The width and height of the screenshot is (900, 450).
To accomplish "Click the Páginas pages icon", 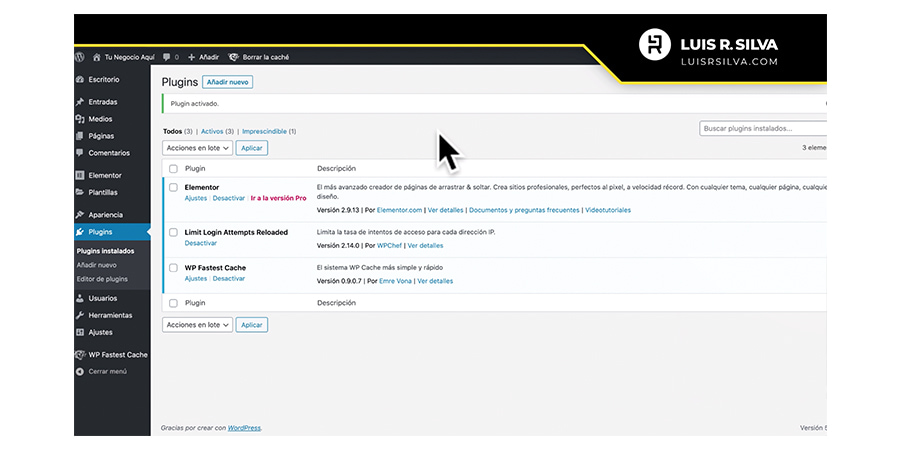I will 80,136.
